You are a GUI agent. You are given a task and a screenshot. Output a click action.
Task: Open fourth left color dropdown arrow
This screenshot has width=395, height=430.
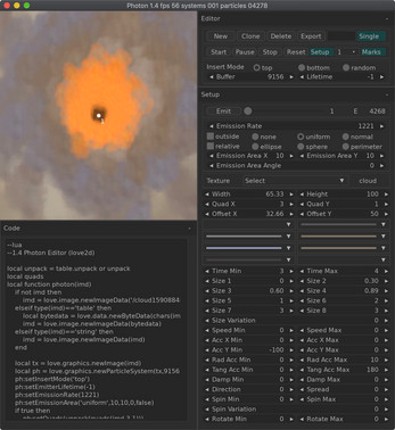coord(289,260)
